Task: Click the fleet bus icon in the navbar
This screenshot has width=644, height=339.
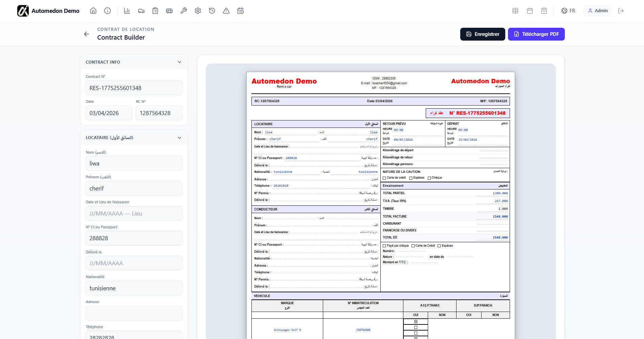Action: tap(169, 10)
